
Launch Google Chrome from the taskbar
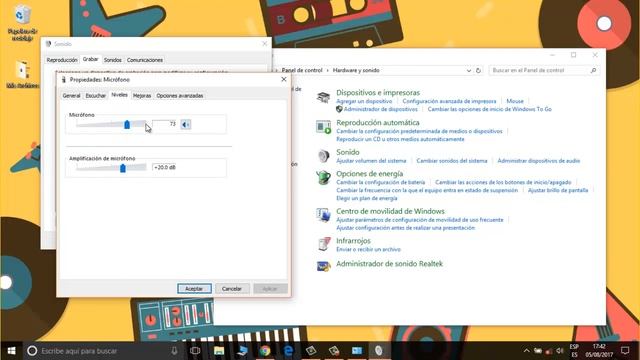click(265, 351)
